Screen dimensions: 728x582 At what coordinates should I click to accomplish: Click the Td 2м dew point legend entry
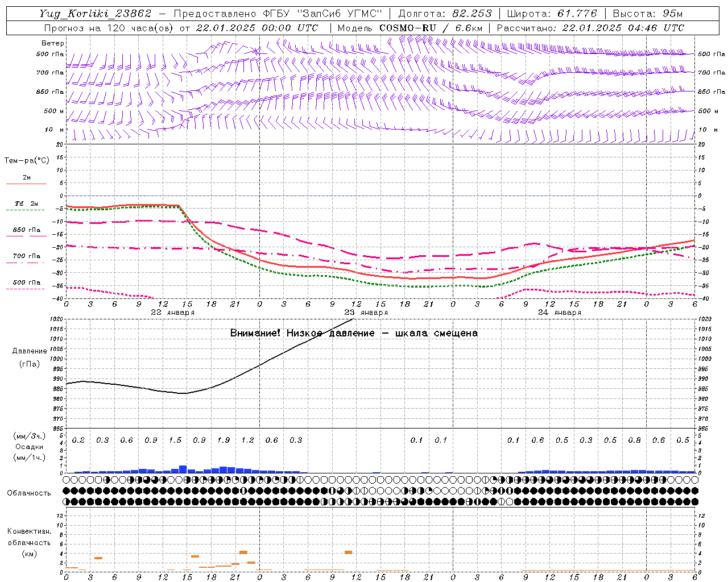(26, 206)
